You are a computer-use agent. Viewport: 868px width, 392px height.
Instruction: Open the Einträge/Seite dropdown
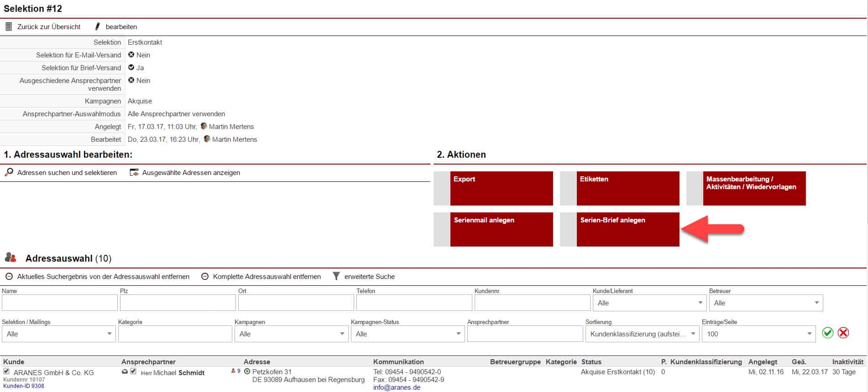tap(758, 334)
